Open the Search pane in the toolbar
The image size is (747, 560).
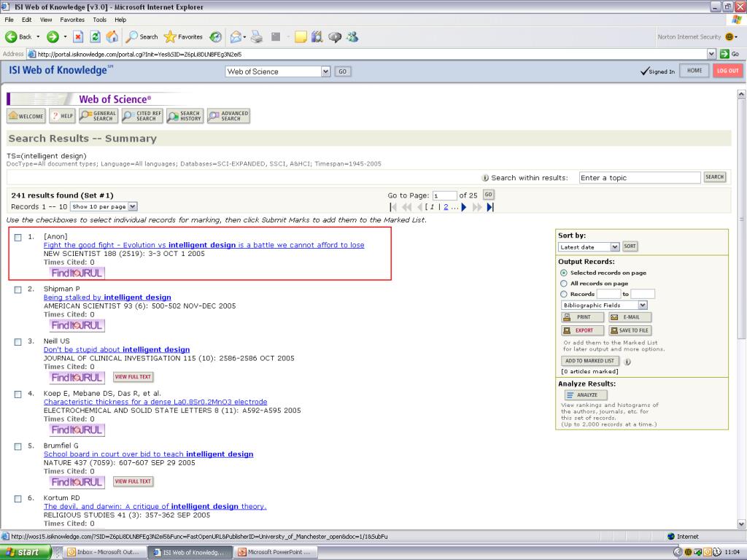142,36
